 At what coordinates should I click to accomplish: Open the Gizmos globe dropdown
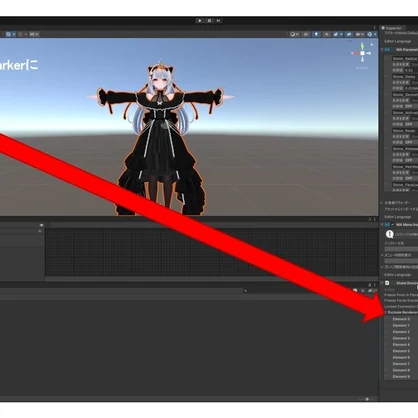point(371,34)
